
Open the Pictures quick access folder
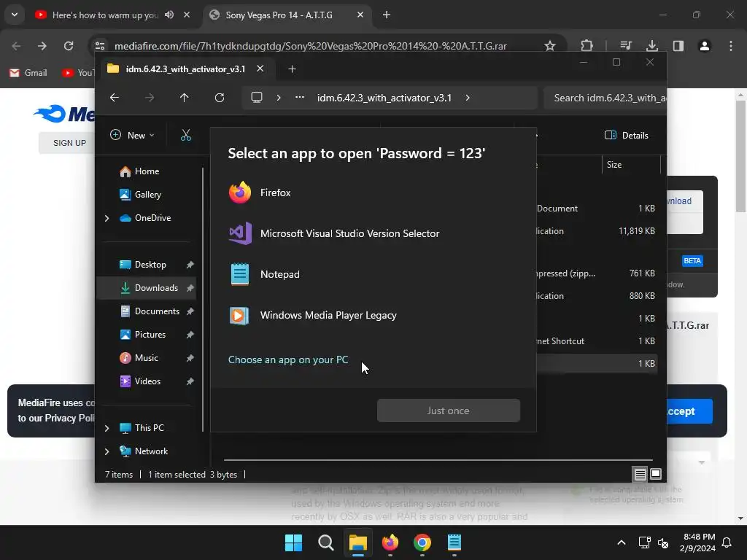pyautogui.click(x=142, y=335)
